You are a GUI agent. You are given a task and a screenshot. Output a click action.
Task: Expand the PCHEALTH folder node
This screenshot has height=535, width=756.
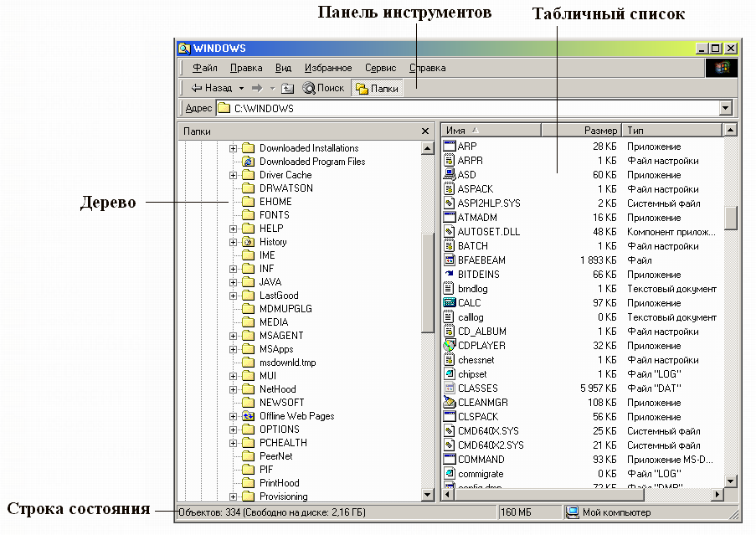(x=234, y=443)
